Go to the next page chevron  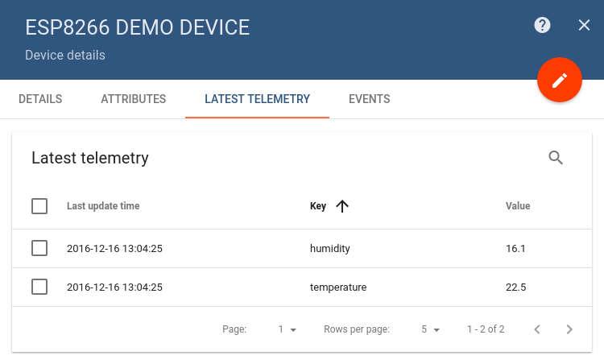coord(569,329)
